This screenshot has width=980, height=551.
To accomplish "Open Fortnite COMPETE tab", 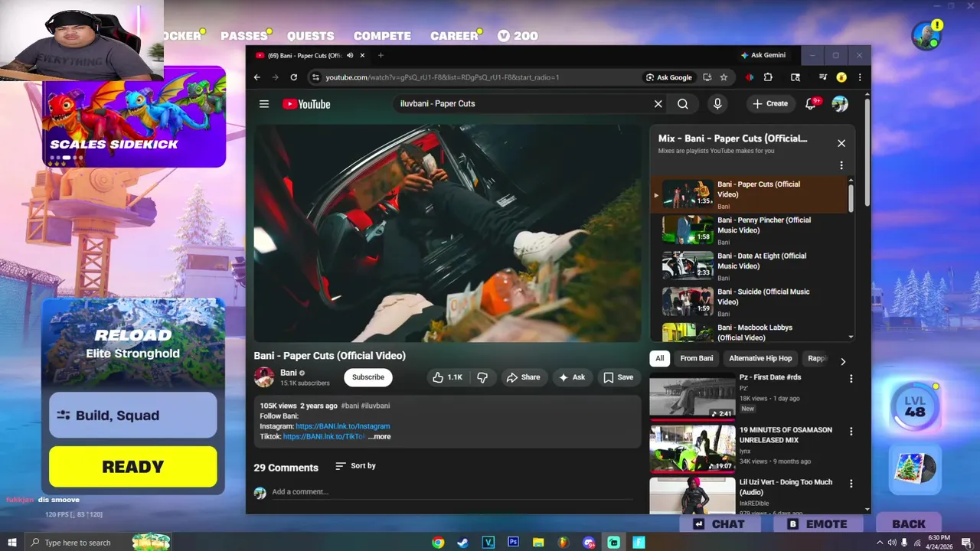I will (x=382, y=36).
